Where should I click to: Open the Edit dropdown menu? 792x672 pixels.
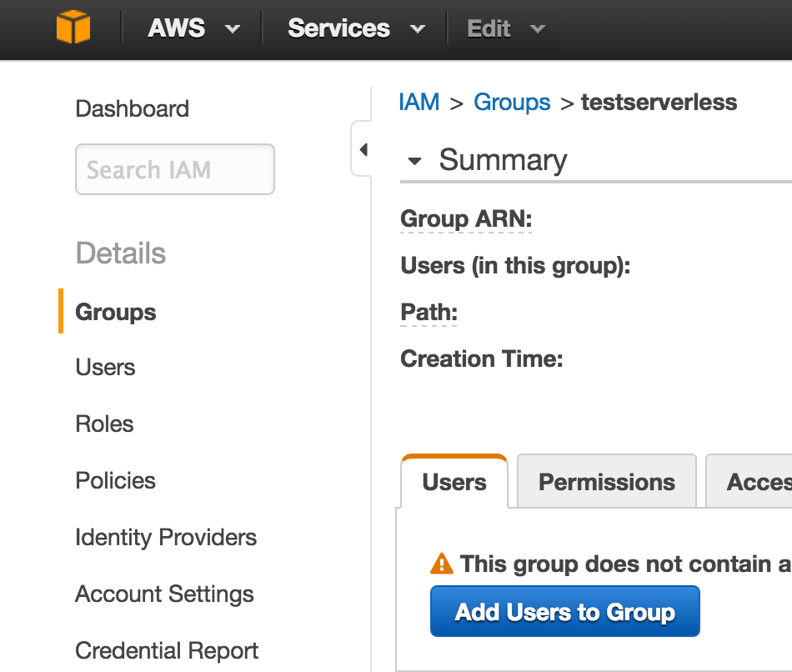pyautogui.click(x=505, y=28)
